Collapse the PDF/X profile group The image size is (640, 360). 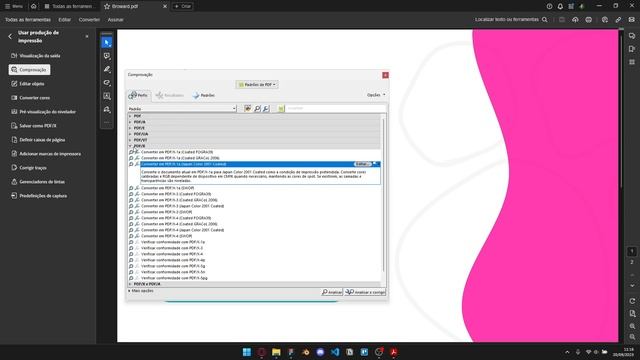[130, 146]
